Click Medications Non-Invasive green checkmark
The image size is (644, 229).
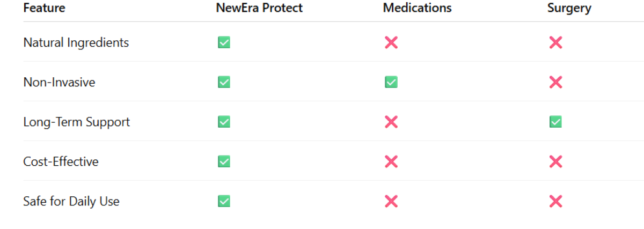coord(391,82)
